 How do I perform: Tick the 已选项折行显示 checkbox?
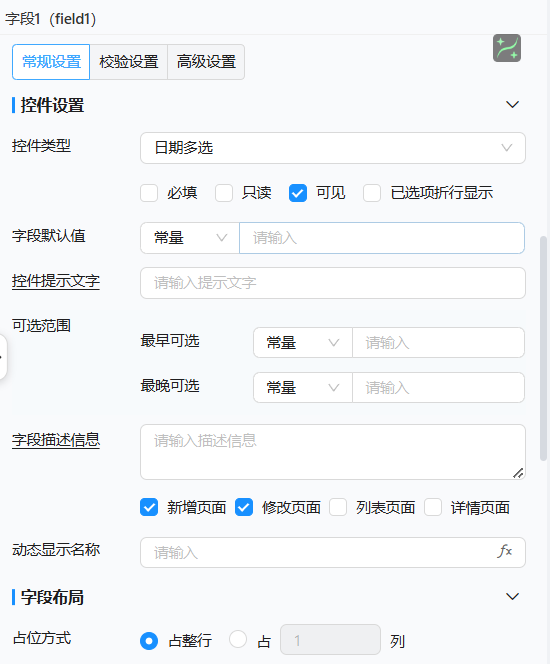click(372, 193)
